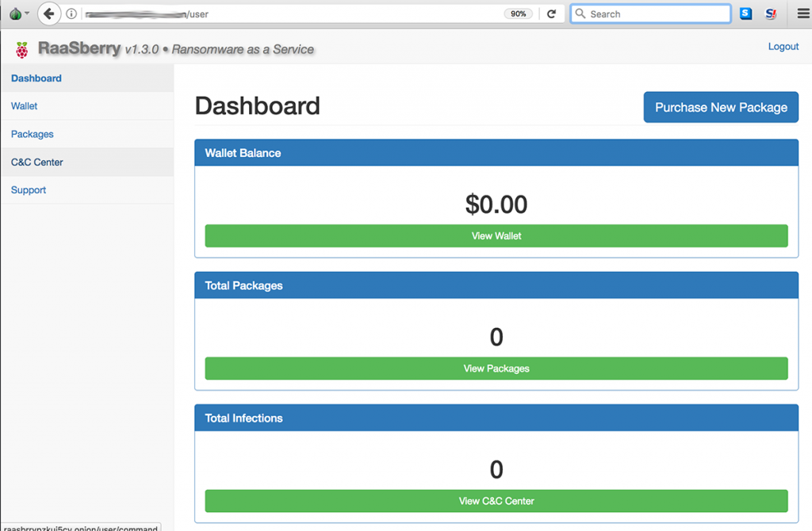Image resolution: width=812 pixels, height=531 pixels.
Task: Go back with the browser back arrow
Action: pyautogui.click(x=49, y=13)
